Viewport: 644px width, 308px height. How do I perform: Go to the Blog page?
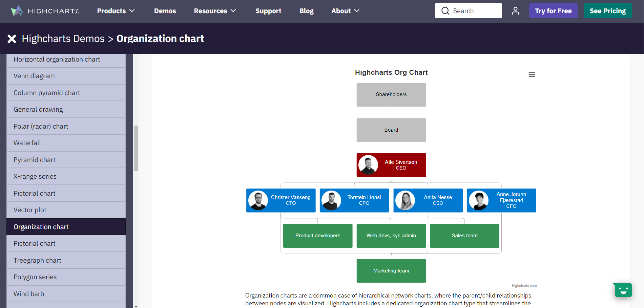pyautogui.click(x=306, y=11)
